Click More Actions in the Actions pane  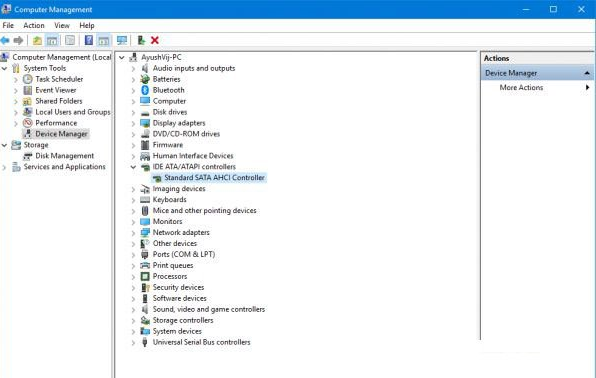click(521, 87)
